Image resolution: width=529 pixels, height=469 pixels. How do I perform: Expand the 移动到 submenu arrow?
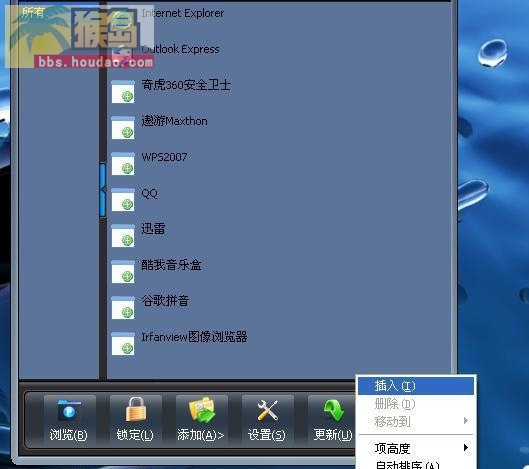(466, 420)
